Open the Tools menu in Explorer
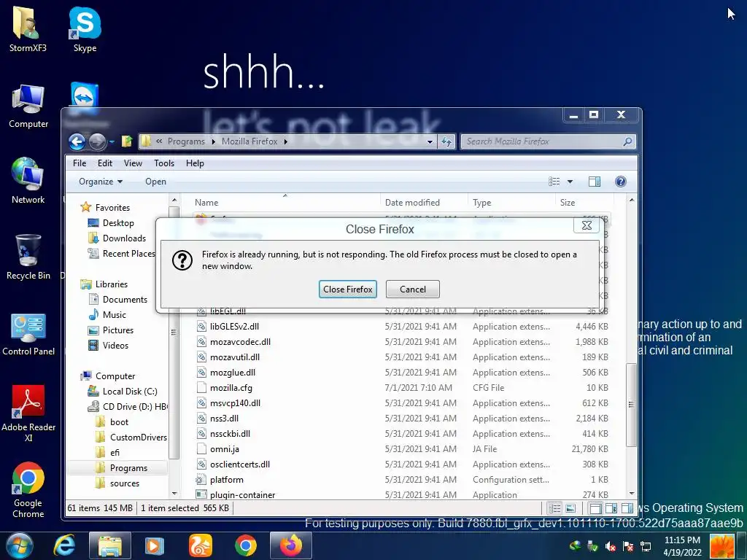 point(164,163)
